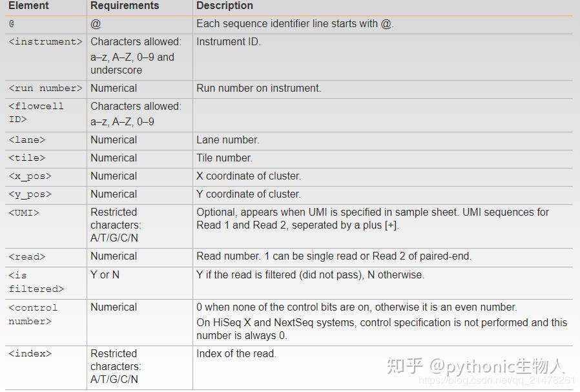The image size is (580, 392).
Task: Click the "Index of the read." description
Action: coord(236,354)
